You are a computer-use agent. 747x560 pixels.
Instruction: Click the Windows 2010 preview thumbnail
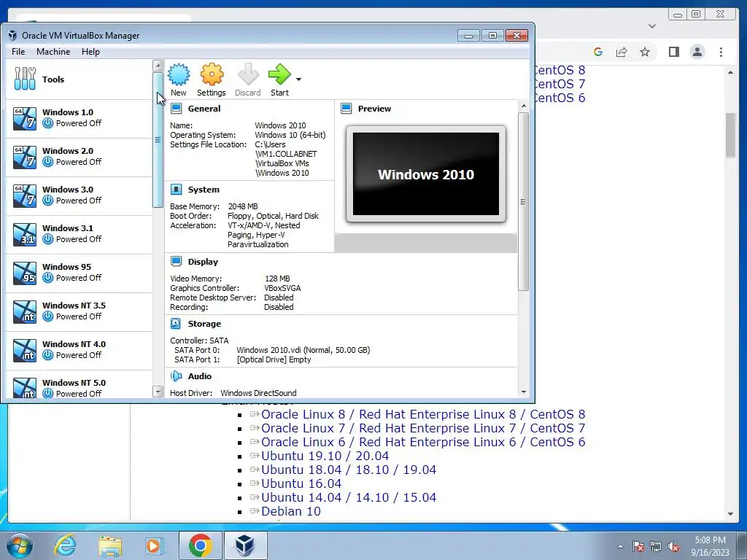click(x=426, y=174)
